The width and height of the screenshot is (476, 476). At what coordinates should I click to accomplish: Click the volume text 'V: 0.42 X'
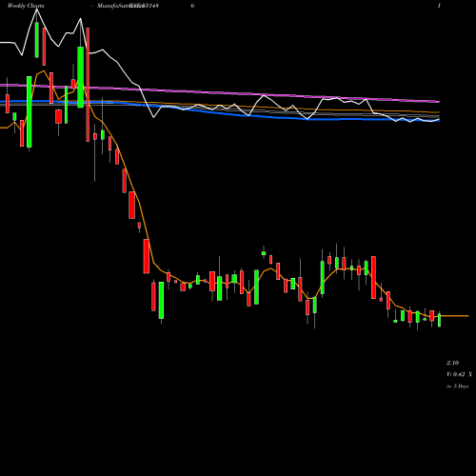459,374
